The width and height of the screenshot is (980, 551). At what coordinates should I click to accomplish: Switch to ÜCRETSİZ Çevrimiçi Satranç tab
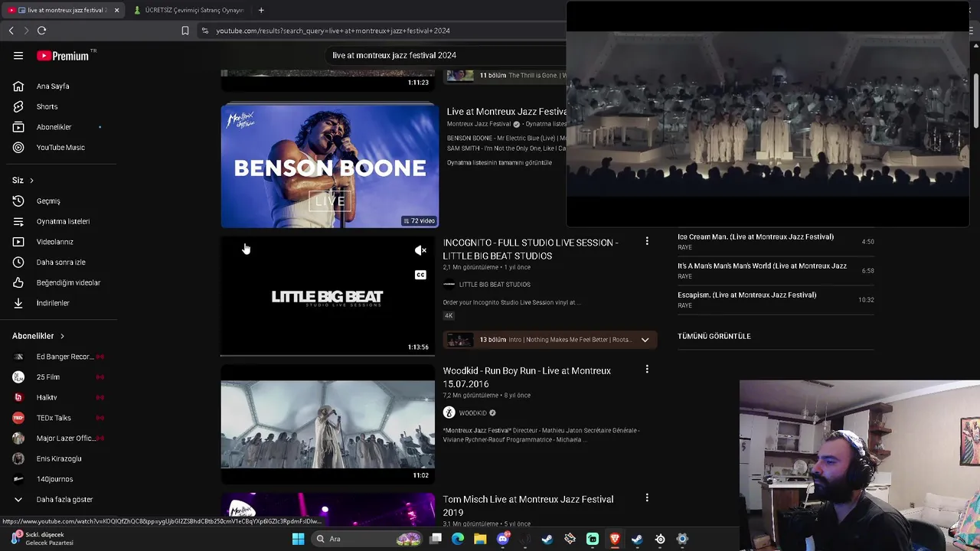[188, 10]
